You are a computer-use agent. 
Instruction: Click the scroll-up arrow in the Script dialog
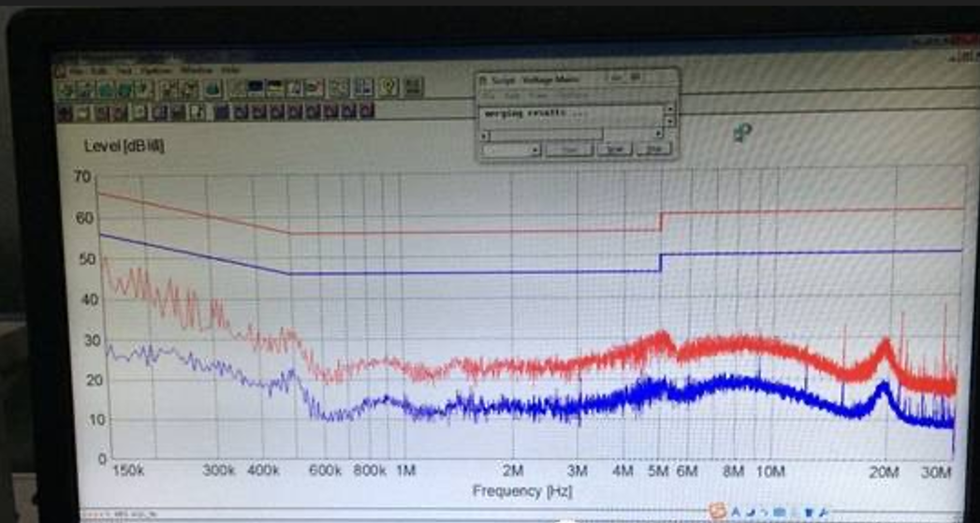tap(669, 109)
